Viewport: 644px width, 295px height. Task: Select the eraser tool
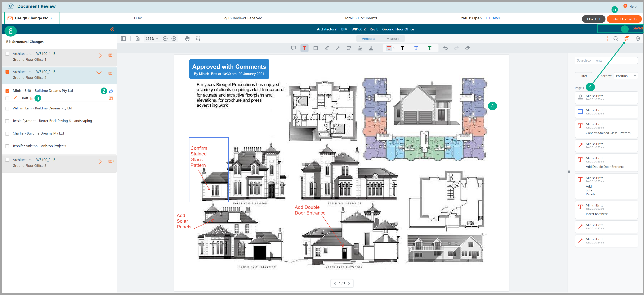pos(467,48)
